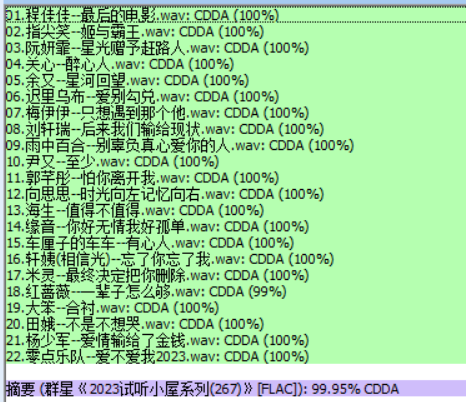Select row 14.缘音--你好无情我好孤单.wav

(236, 227)
